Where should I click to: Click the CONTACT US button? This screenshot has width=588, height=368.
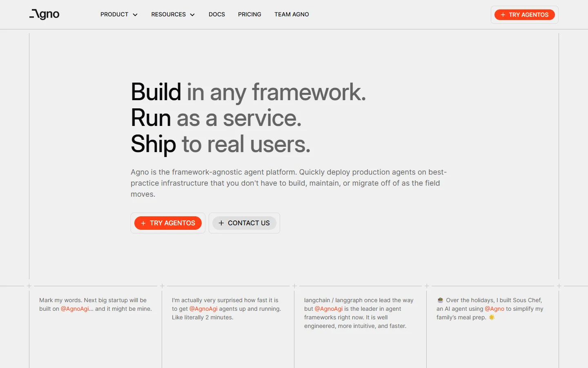click(244, 223)
